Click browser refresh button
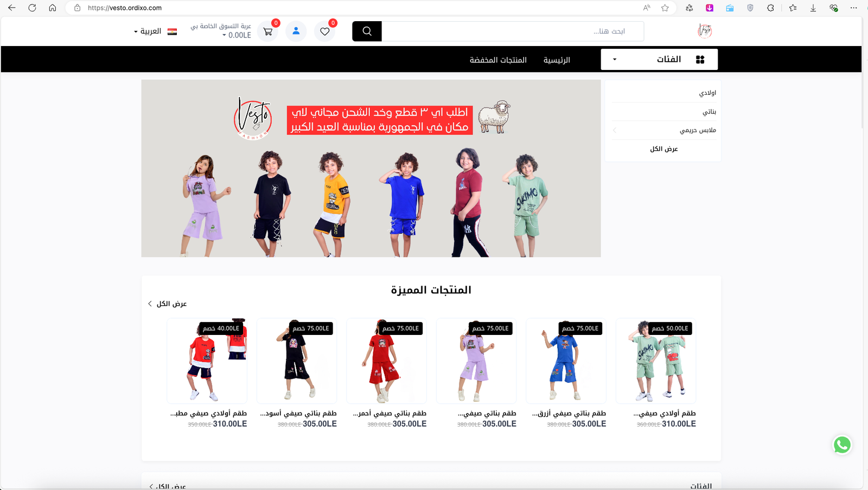The height and width of the screenshot is (490, 868). click(32, 8)
